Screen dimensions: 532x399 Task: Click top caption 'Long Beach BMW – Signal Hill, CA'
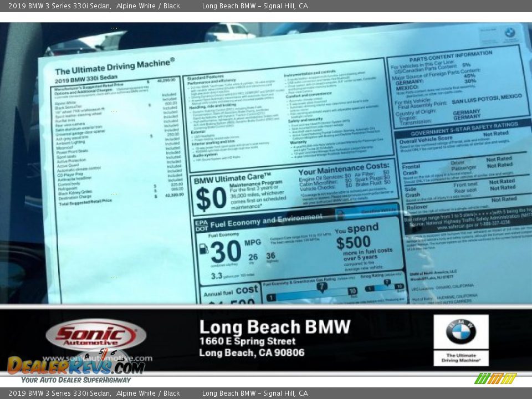(255, 6)
